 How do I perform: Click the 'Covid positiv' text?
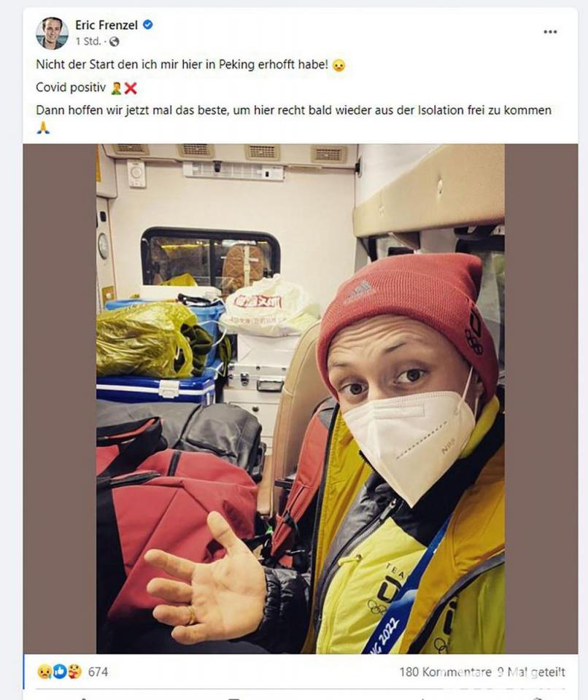click(71, 87)
